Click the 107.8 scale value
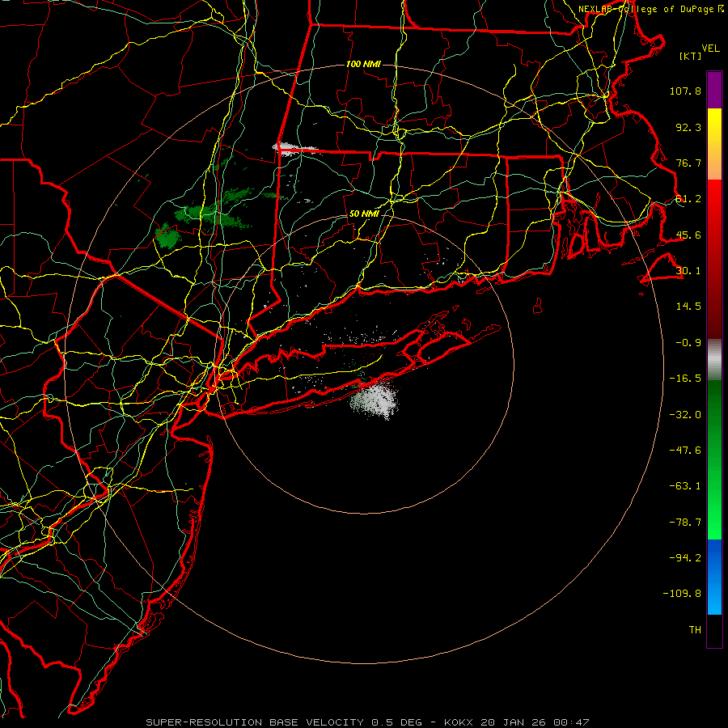728x728 pixels. coord(685,91)
